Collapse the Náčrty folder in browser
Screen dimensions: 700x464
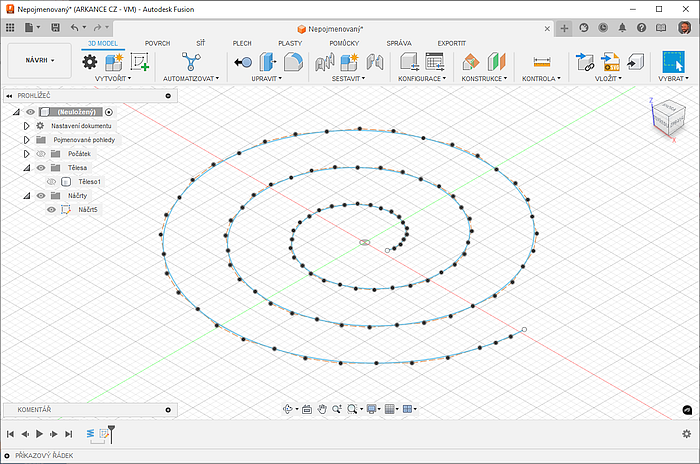[x=27, y=196]
